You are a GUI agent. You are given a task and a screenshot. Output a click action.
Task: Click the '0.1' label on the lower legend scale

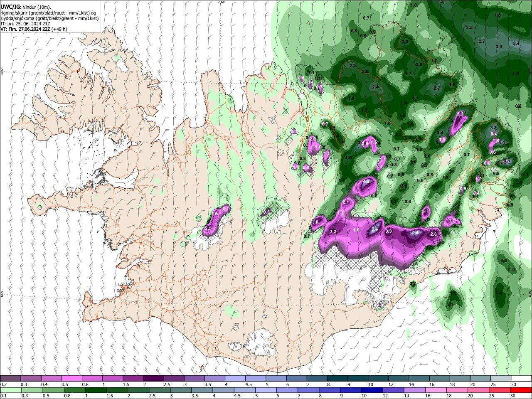(x=3, y=396)
